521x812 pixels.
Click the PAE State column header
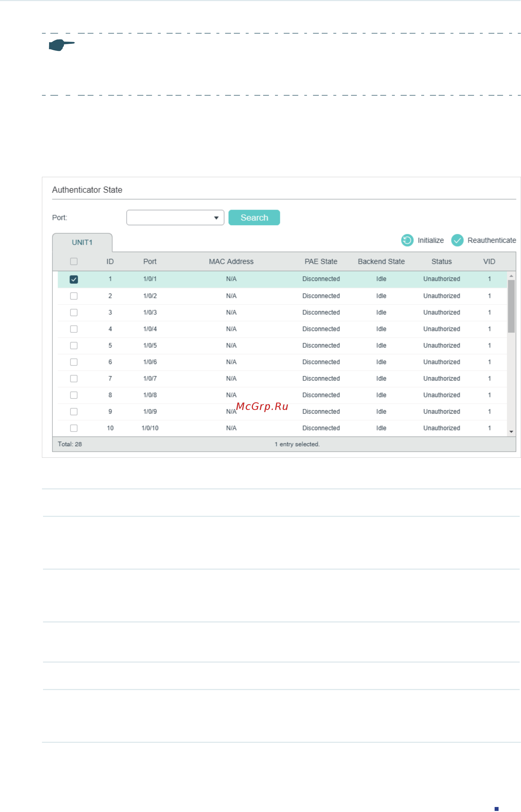(321, 262)
